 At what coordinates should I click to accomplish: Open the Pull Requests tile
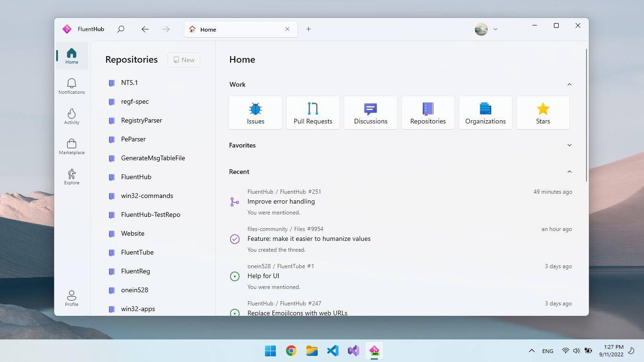pyautogui.click(x=313, y=113)
